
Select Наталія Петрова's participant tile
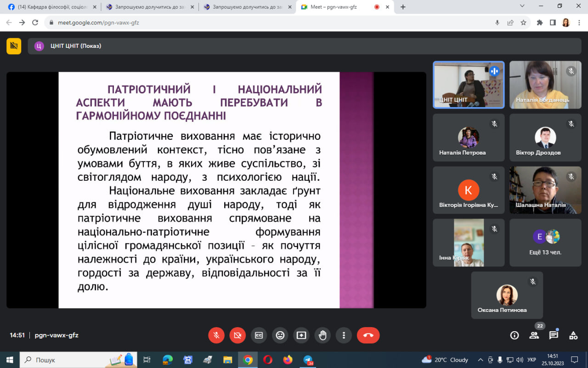469,138
